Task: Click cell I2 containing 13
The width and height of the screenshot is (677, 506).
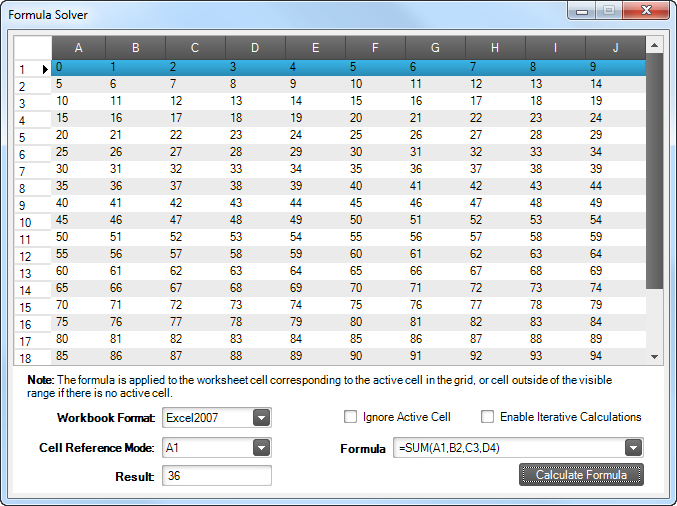Action: tap(555, 84)
